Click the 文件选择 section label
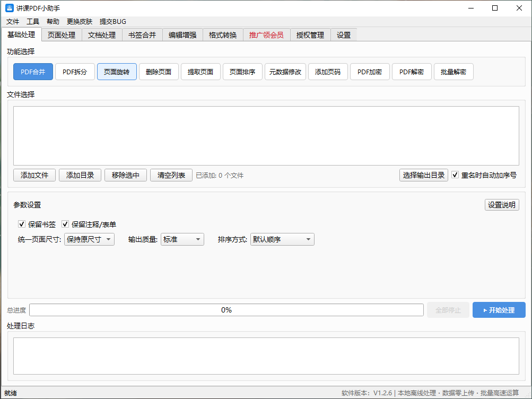 point(21,94)
